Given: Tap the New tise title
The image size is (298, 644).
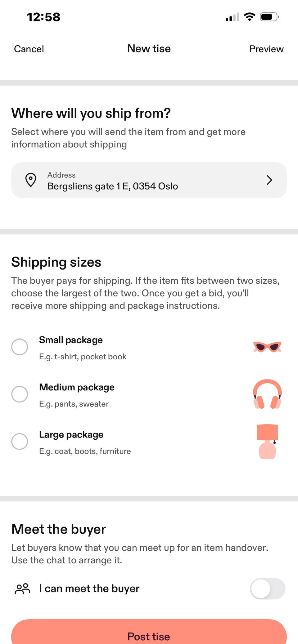Looking at the screenshot, I should (x=149, y=49).
